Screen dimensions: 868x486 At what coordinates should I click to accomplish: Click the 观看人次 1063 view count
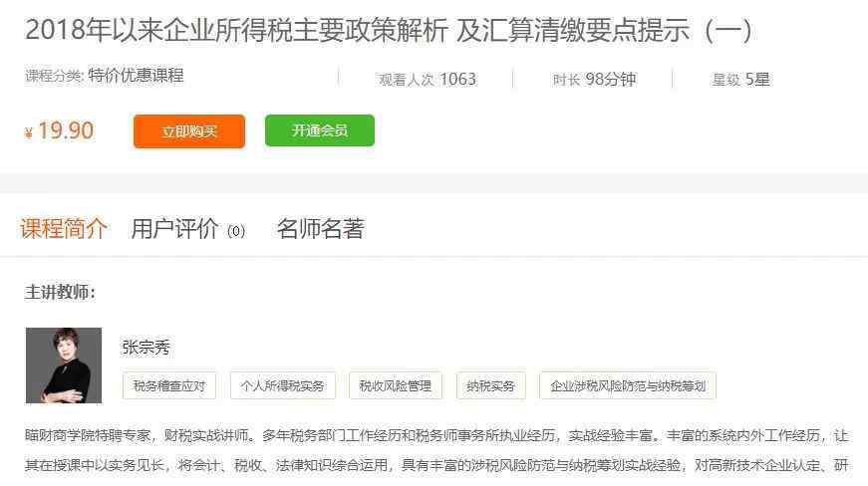[x=428, y=80]
